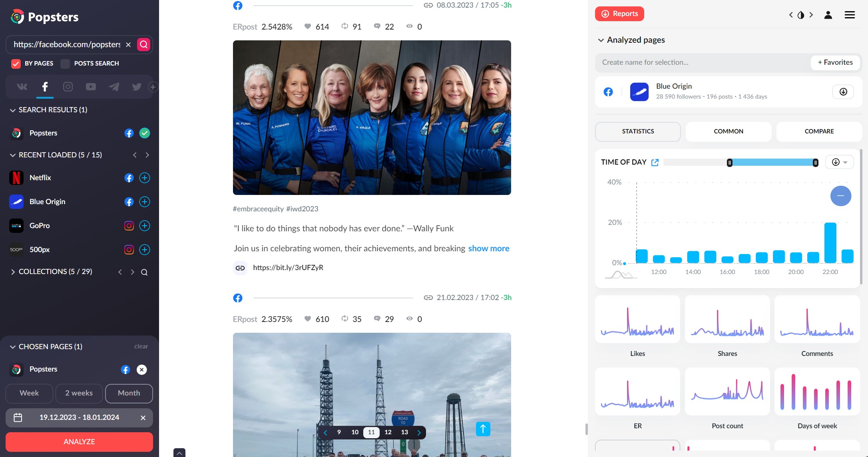Deselect Popsters in search results

(x=145, y=133)
